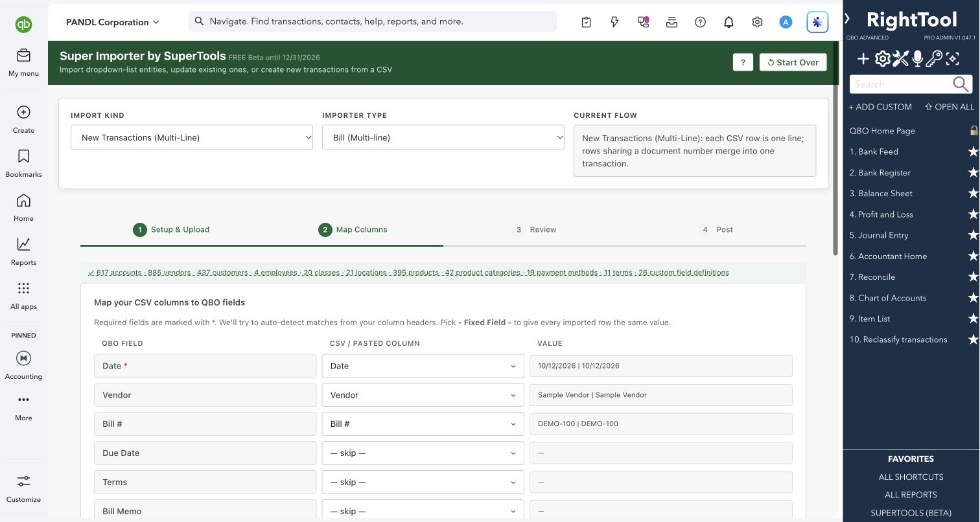
Task: Toggle the lock beside QBO Home Page
Action: point(974,131)
